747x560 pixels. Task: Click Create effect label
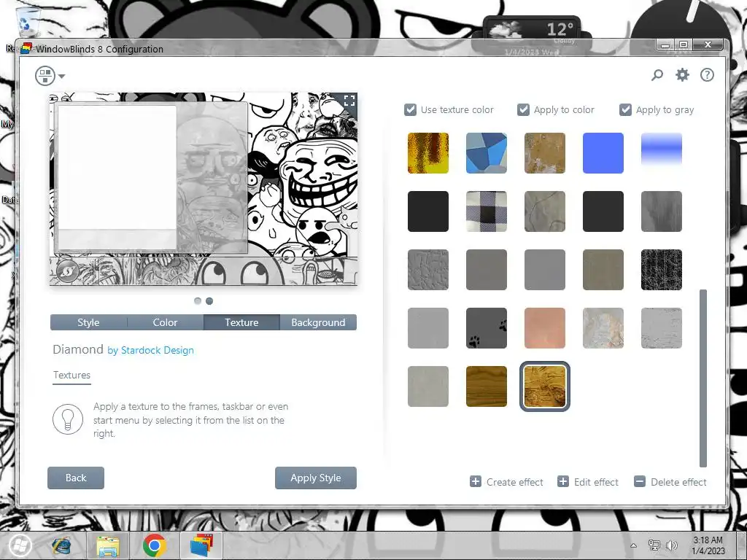coord(514,482)
